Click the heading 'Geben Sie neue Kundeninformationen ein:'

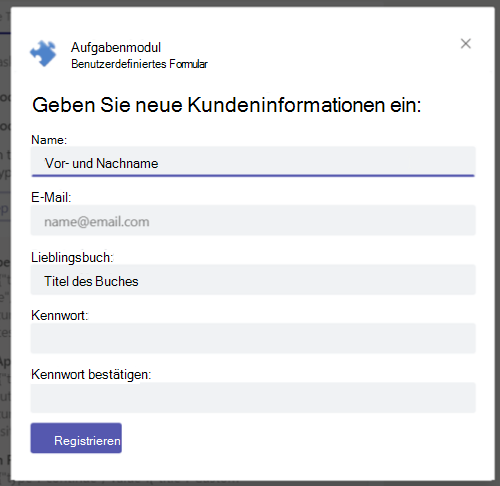coord(227,105)
